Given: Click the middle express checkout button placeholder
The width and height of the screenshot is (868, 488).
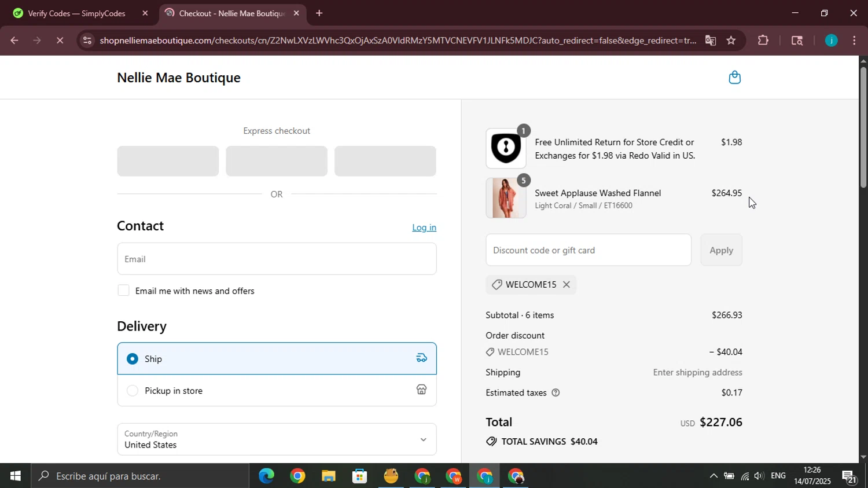Looking at the screenshot, I should click(277, 161).
